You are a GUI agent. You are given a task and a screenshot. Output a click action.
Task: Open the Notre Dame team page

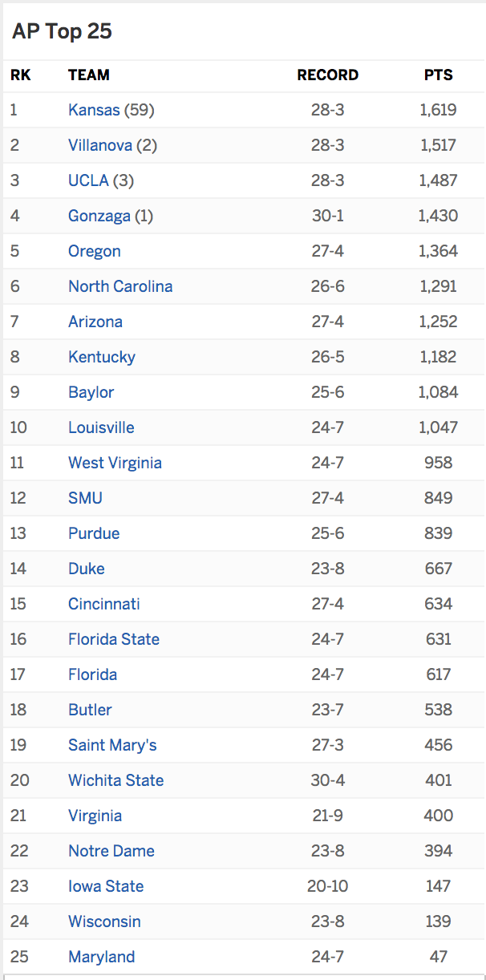[111, 851]
